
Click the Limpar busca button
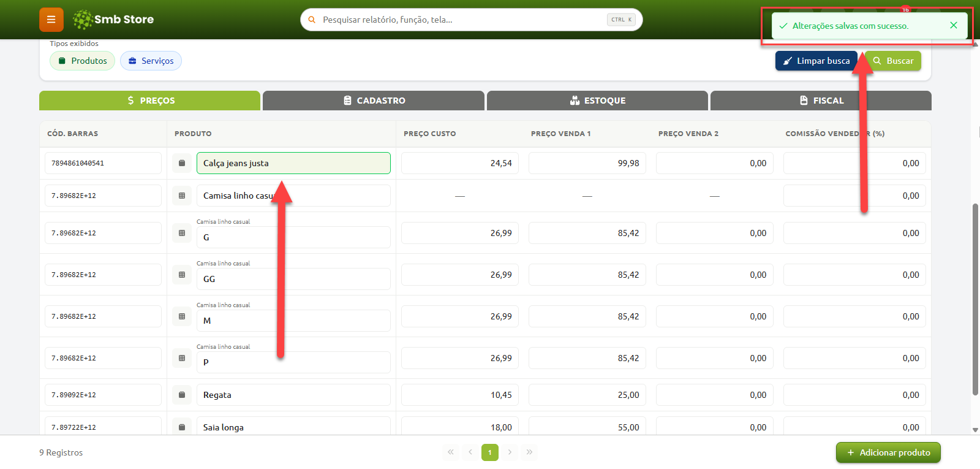pyautogui.click(x=816, y=61)
